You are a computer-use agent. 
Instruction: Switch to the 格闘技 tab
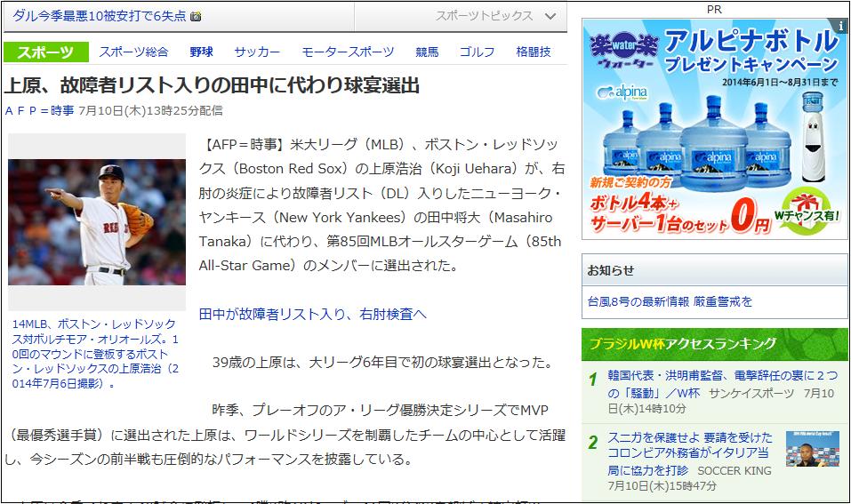click(534, 52)
